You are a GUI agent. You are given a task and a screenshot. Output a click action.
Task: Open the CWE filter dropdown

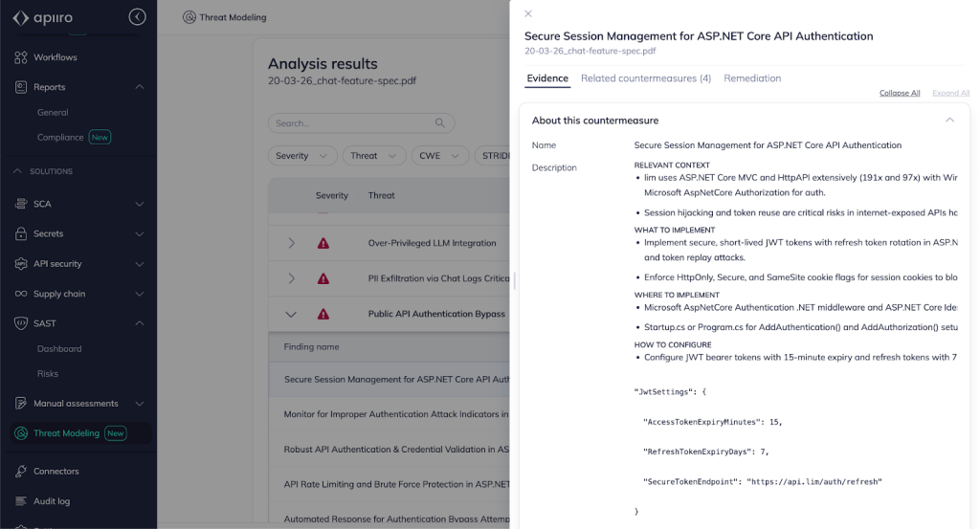click(438, 156)
